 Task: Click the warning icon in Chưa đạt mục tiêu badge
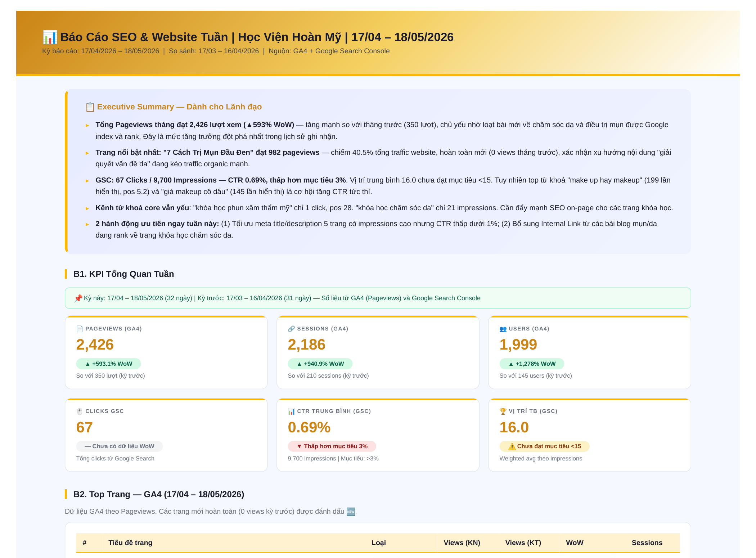[x=512, y=446]
